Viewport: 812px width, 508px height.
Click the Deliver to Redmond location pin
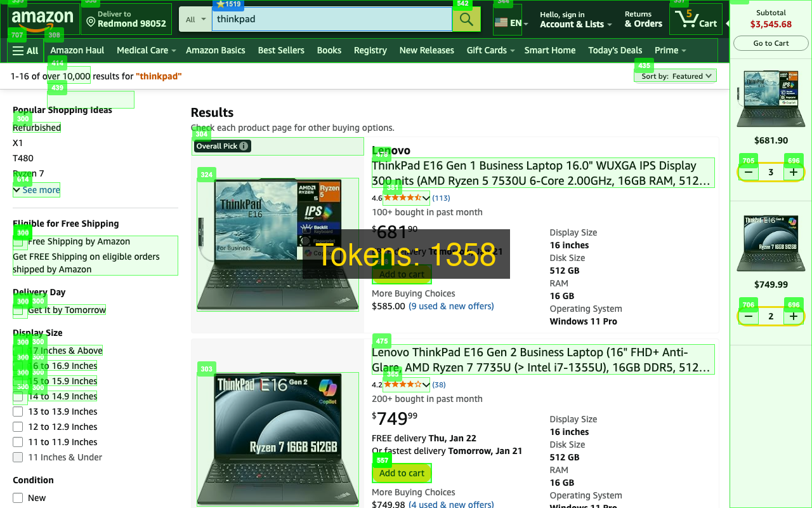tap(91, 23)
